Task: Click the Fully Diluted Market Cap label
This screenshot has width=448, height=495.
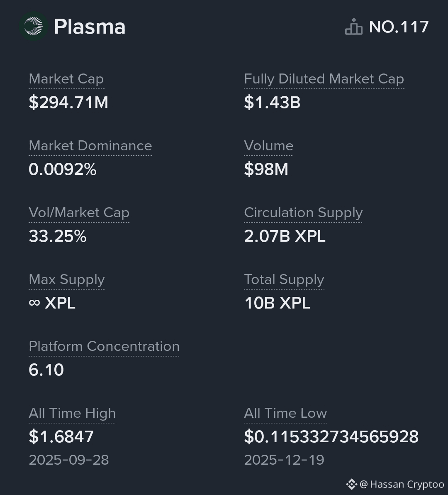Action: [324, 79]
